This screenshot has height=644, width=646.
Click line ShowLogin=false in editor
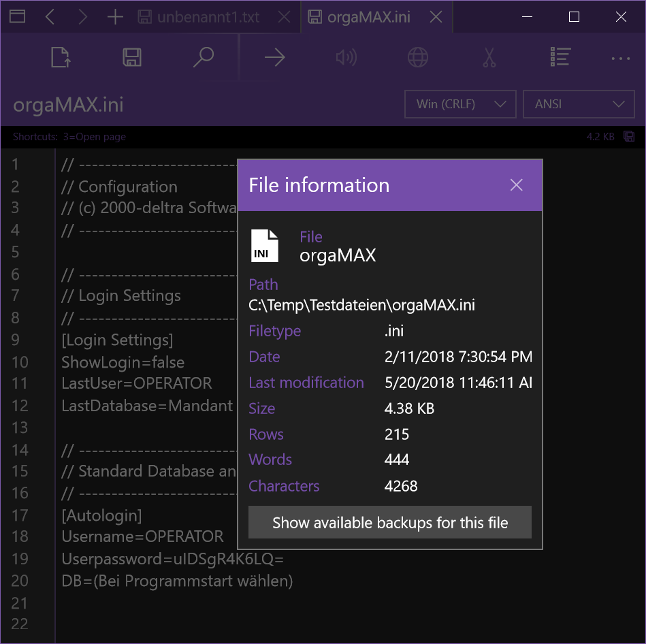click(123, 363)
